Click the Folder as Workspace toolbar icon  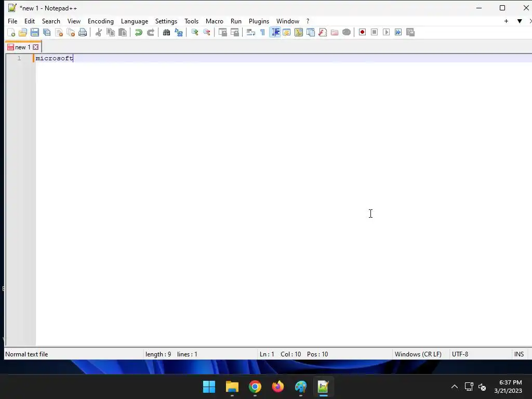[335, 32]
